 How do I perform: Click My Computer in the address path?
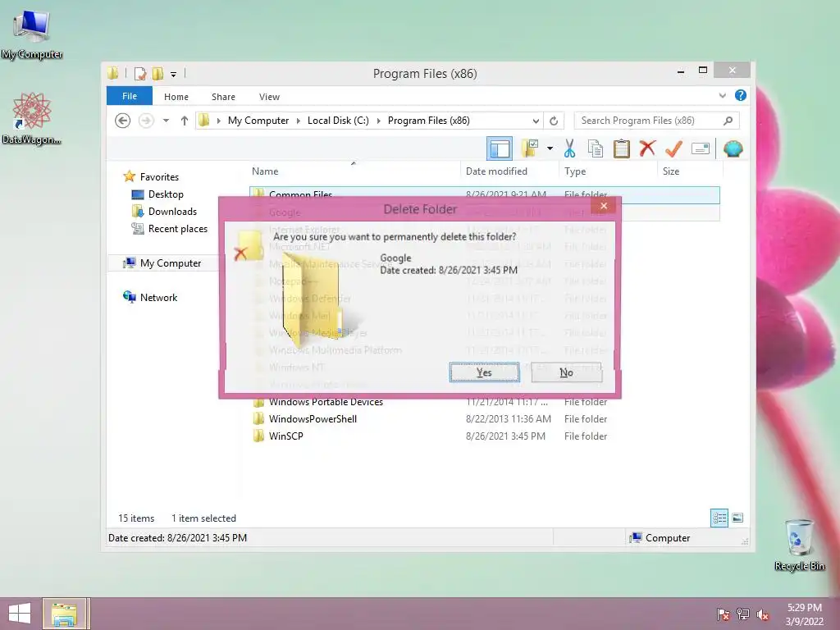click(x=258, y=121)
